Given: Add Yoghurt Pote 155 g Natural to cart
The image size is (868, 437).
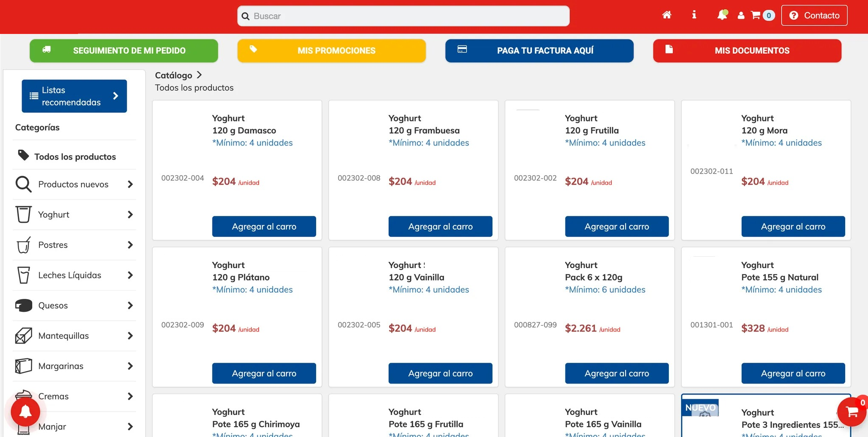Looking at the screenshot, I should pos(793,373).
